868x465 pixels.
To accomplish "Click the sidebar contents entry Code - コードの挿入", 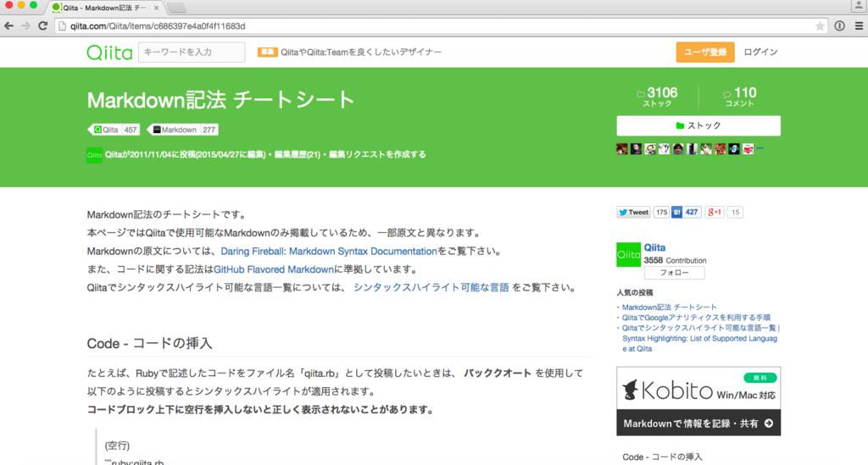I will [x=662, y=457].
